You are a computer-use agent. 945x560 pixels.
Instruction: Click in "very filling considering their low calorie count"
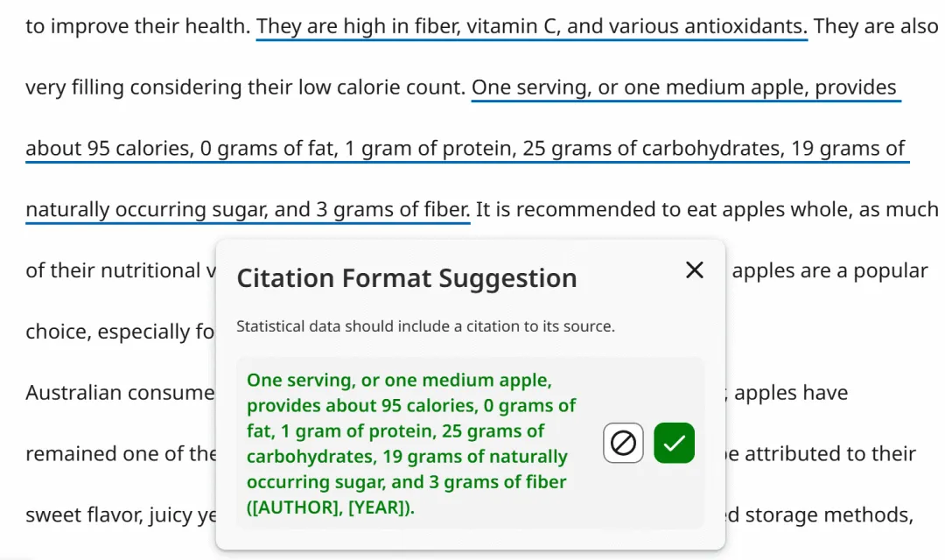[x=244, y=87]
